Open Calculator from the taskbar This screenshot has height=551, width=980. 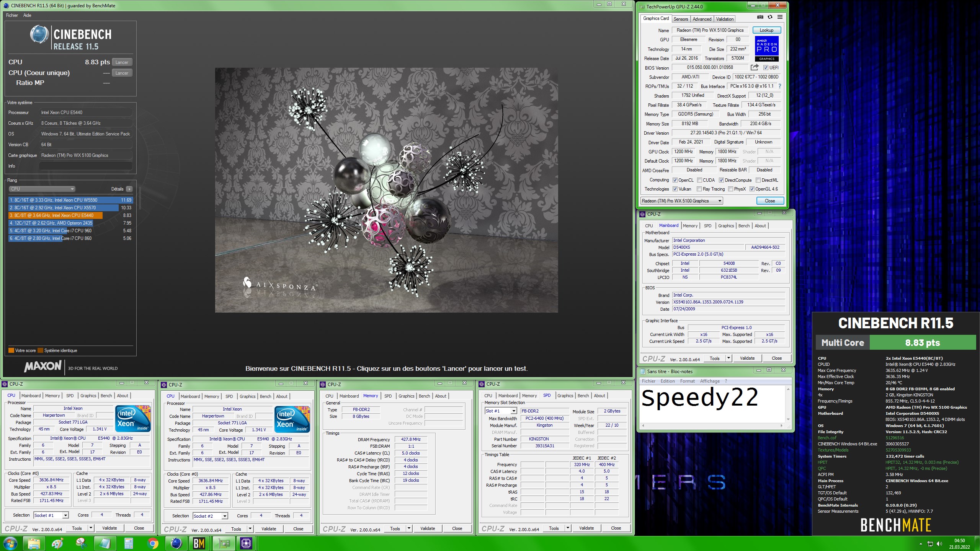pyautogui.click(x=129, y=543)
